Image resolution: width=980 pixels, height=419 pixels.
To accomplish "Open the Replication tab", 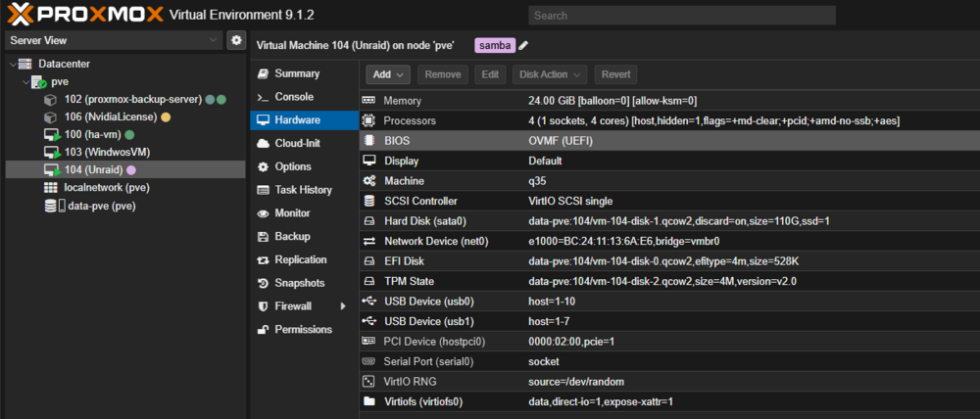I will pos(304,259).
